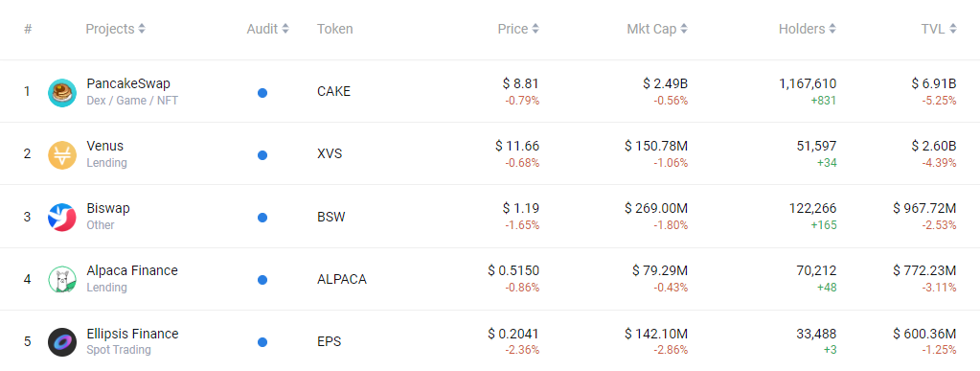Open the Alpaca Finance project link
The image size is (980, 371).
click(132, 271)
